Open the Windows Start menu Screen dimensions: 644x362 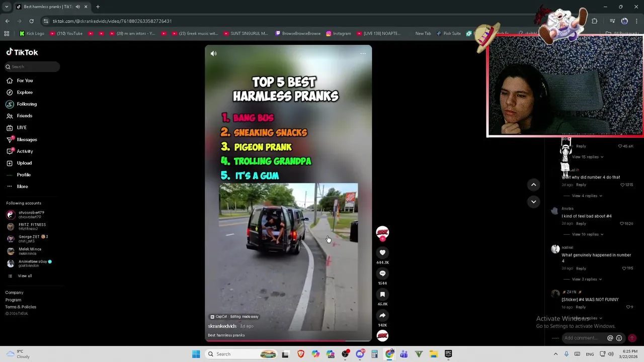pos(196,354)
